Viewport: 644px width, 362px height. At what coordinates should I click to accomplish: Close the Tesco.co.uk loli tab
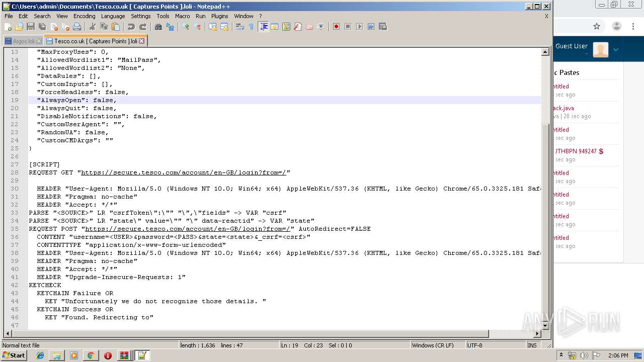point(141,41)
